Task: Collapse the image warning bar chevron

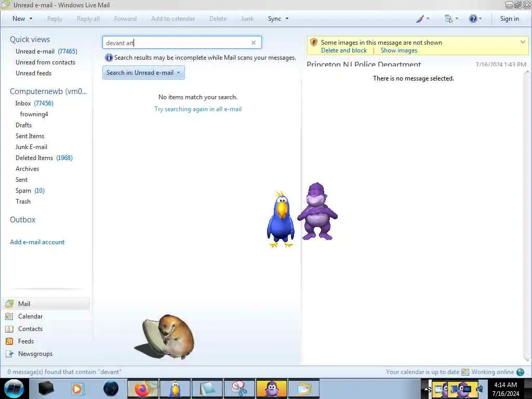Action: point(523,42)
